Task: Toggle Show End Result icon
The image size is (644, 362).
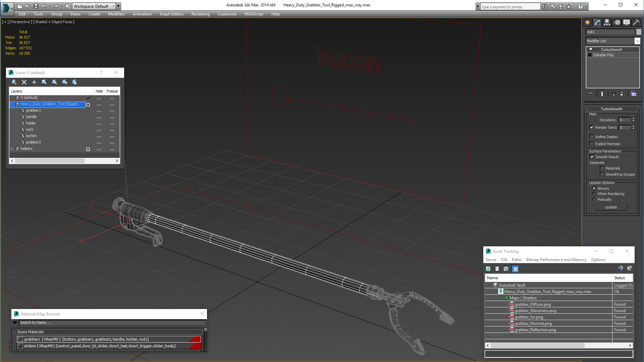Action: pos(602,94)
